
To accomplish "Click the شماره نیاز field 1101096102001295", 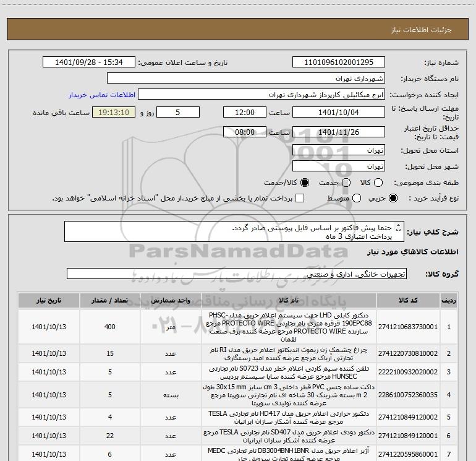I will point(339,62).
